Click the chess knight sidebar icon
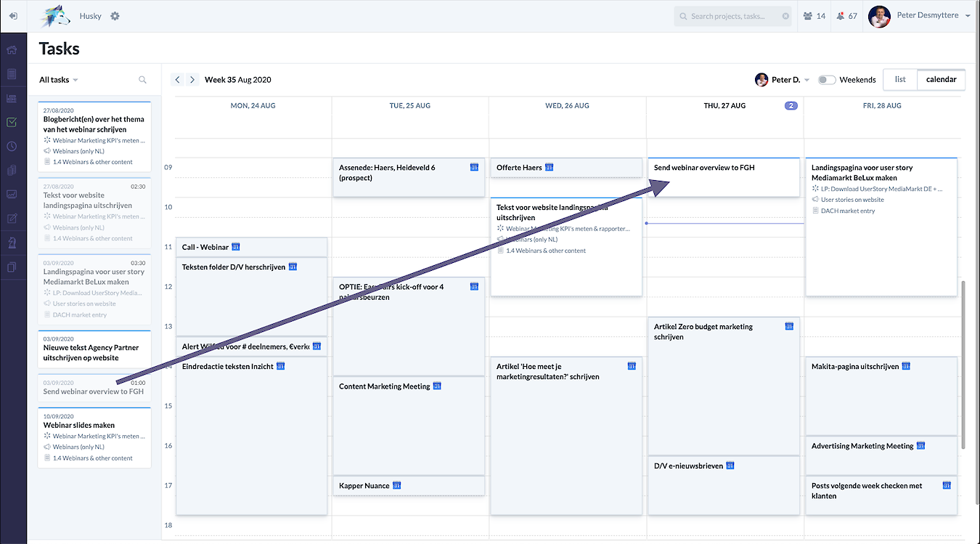 click(12, 243)
